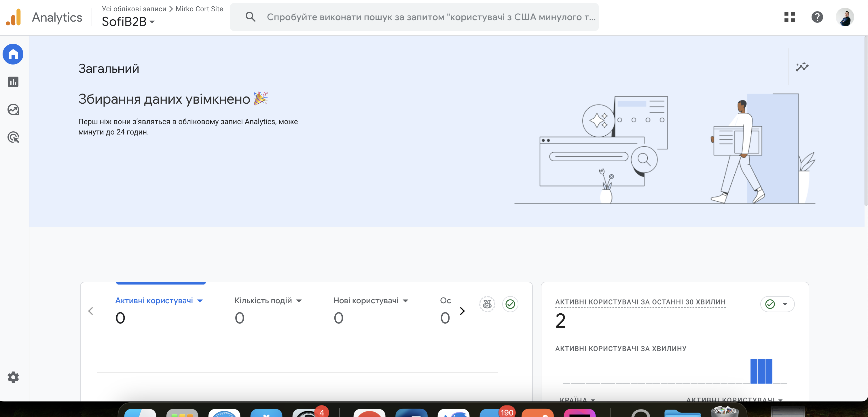Open the Admin gear settings icon
868x417 pixels.
(13, 377)
